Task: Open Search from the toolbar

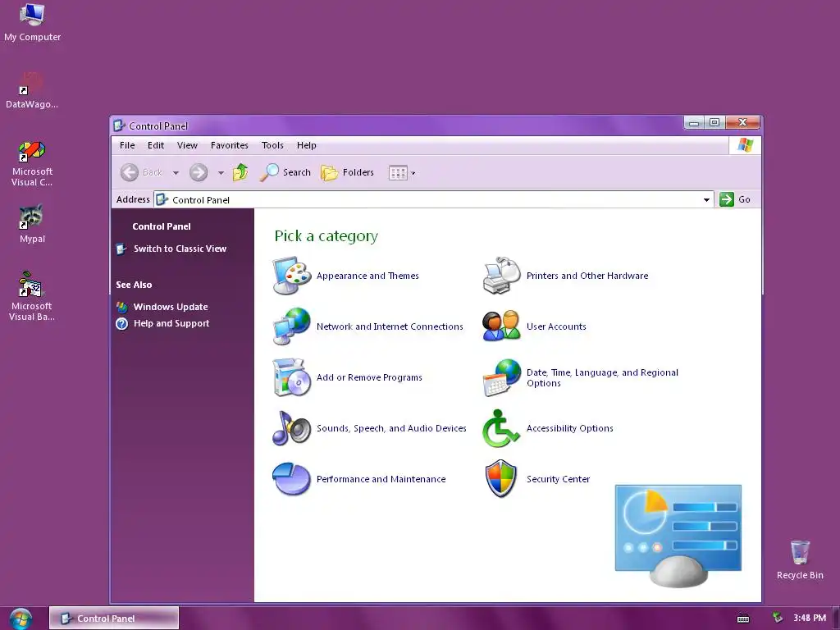Action: 285,172
